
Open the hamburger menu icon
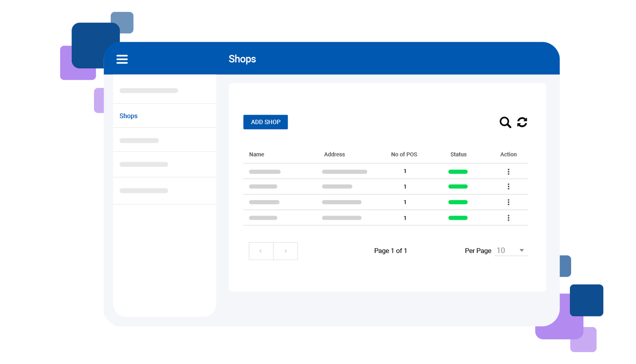point(122,59)
